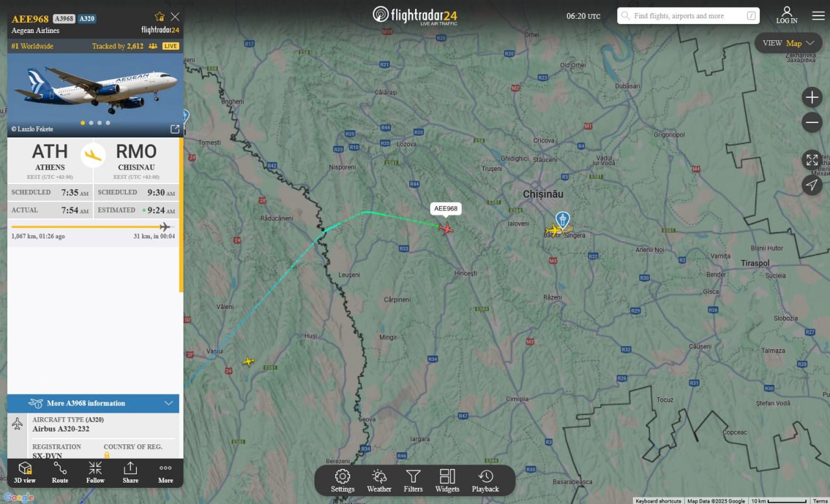Click the A320 aircraft type badge
The height and width of the screenshot is (504, 830).
(x=87, y=18)
